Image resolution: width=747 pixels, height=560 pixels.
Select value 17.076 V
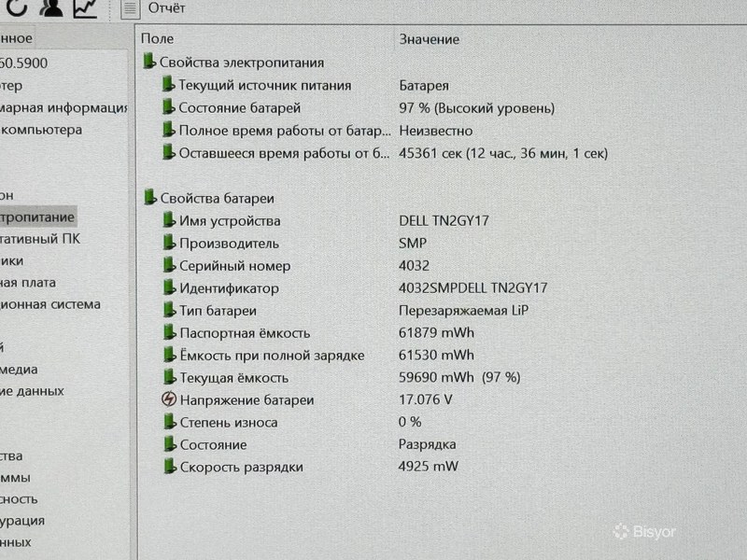[426, 399]
